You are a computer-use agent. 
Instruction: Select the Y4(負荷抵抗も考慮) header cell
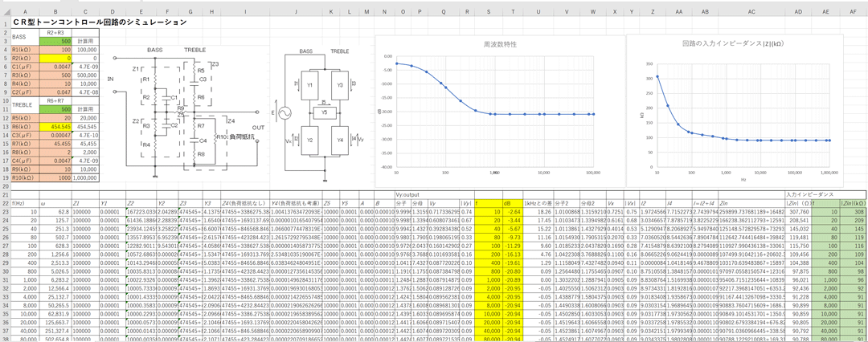tap(296, 202)
